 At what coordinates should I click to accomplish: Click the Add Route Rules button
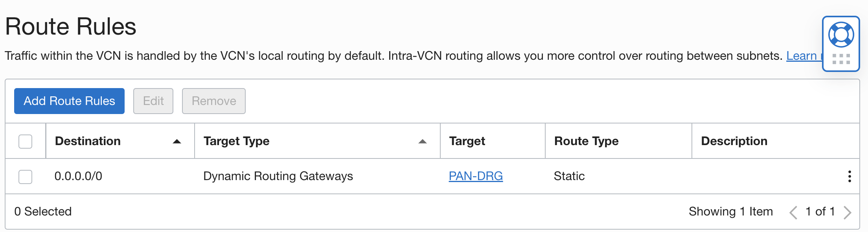[x=69, y=101]
